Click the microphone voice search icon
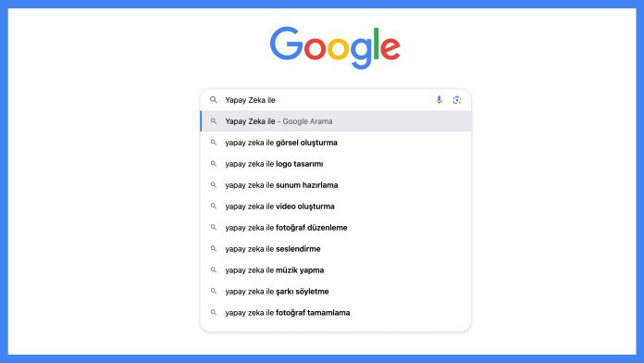The image size is (644, 363). coord(440,100)
